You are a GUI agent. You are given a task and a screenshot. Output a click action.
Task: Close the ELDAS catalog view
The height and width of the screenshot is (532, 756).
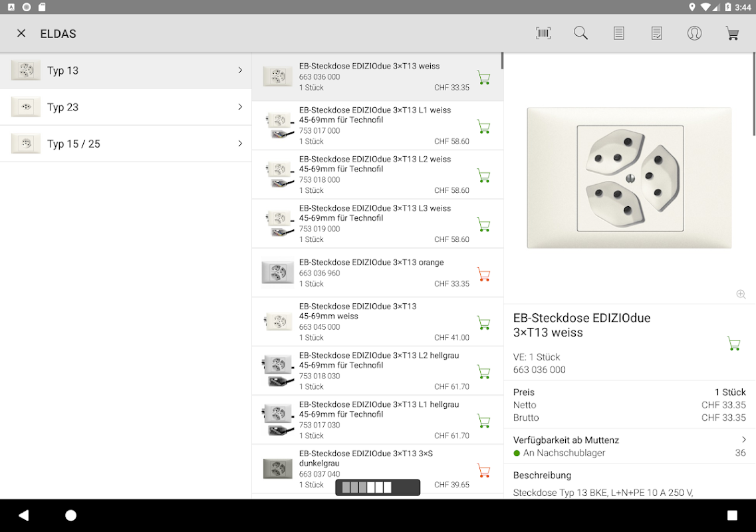click(x=21, y=33)
